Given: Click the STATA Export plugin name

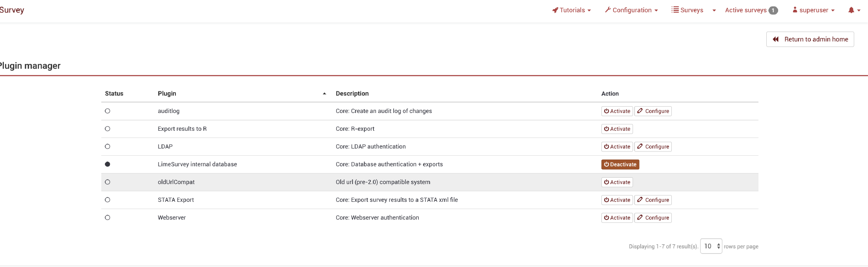Looking at the screenshot, I should pyautogui.click(x=176, y=200).
